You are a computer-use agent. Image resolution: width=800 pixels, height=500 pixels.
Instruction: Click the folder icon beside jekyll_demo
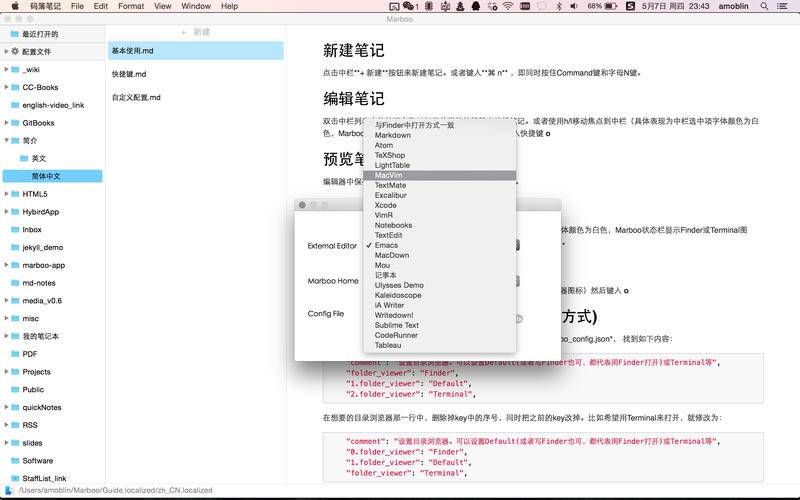coord(15,247)
